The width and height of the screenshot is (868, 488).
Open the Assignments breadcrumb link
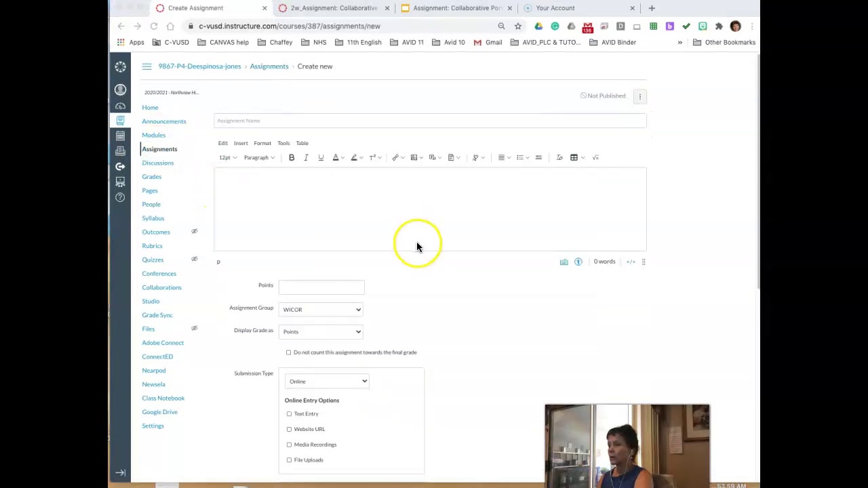(x=269, y=66)
